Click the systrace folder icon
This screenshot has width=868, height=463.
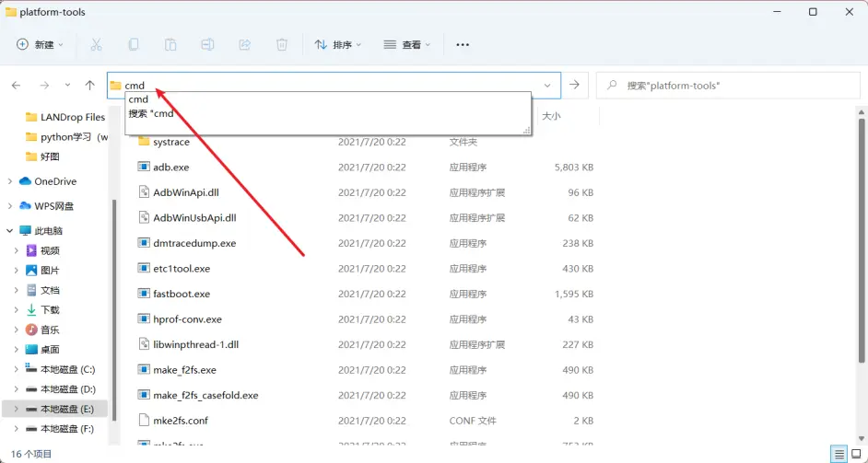click(144, 142)
